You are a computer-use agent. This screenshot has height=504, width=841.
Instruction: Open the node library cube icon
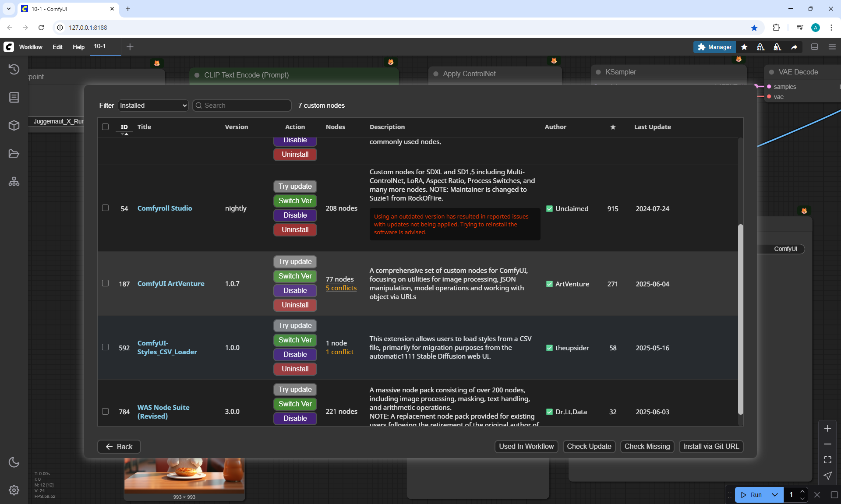pyautogui.click(x=14, y=126)
